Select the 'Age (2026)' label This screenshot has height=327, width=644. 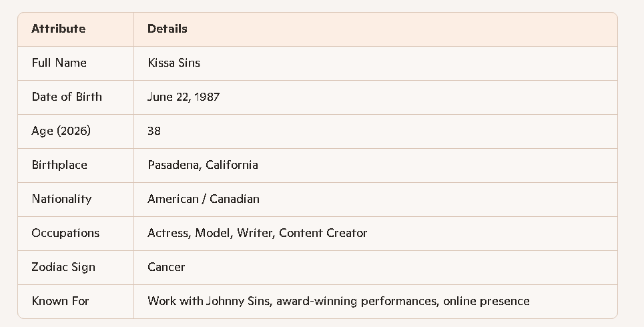[61, 131]
